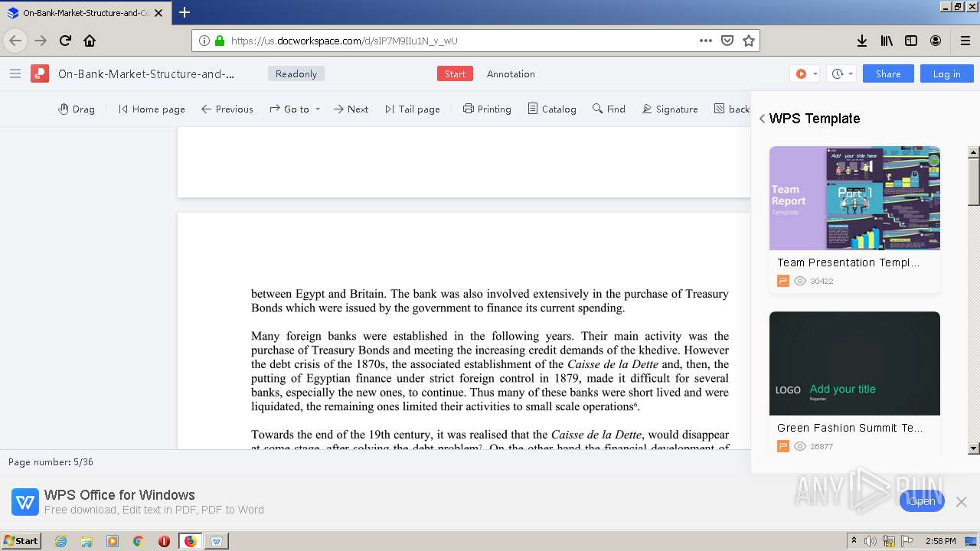This screenshot has height=551, width=980.
Task: Click the system tray clock 2:58 PM
Action: click(x=940, y=541)
